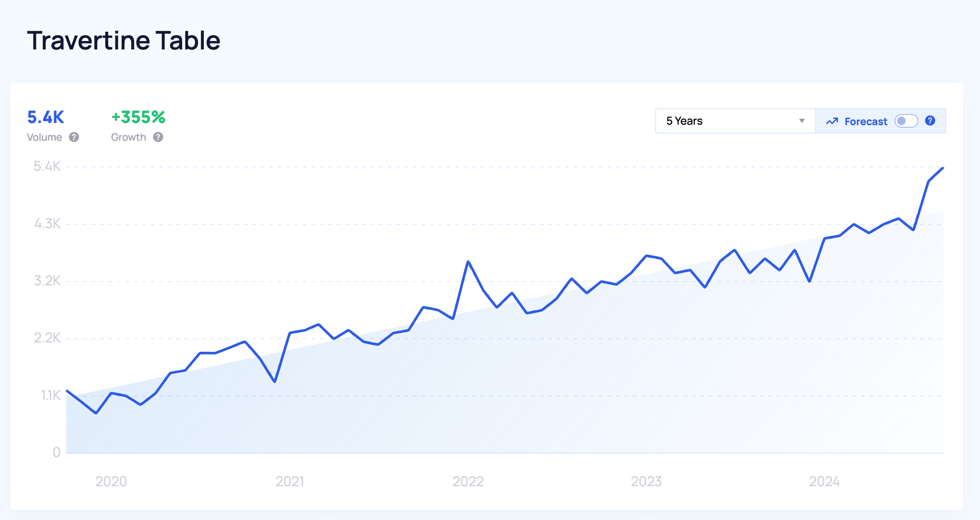
Task: Click the Forecast label text
Action: click(x=866, y=121)
